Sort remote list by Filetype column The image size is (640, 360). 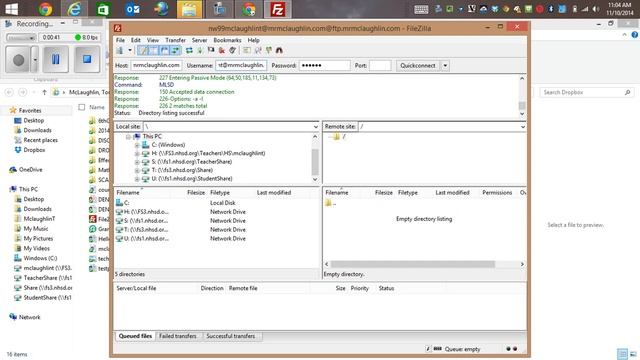408,193
